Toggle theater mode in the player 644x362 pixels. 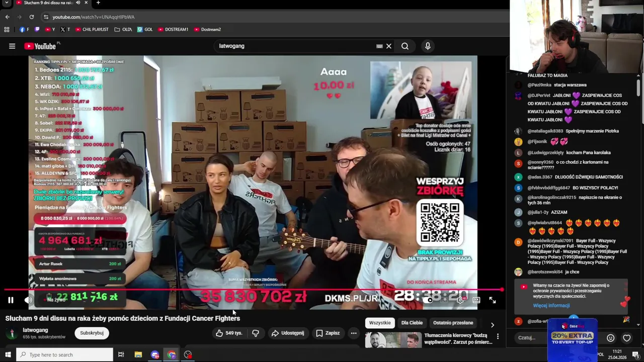tap(476, 300)
